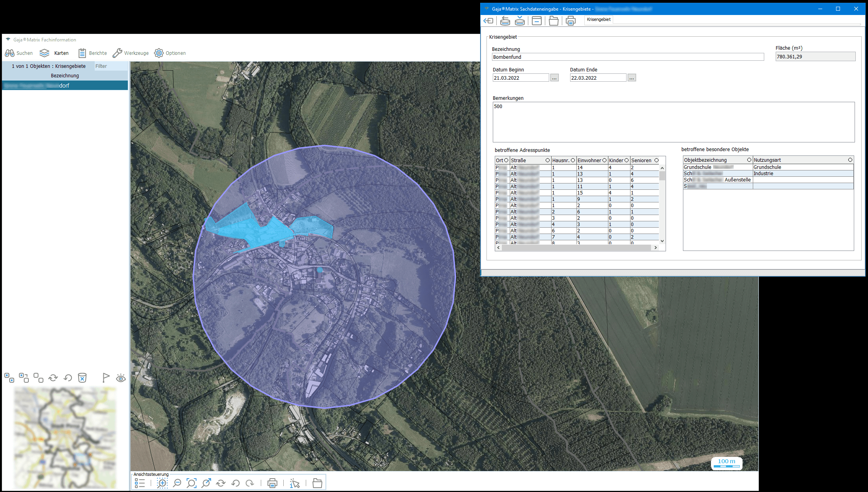Click the Suchen button
This screenshot has height=492, width=868.
19,53
